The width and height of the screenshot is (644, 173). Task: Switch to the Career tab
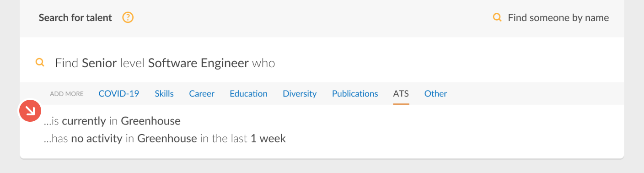[202, 93]
